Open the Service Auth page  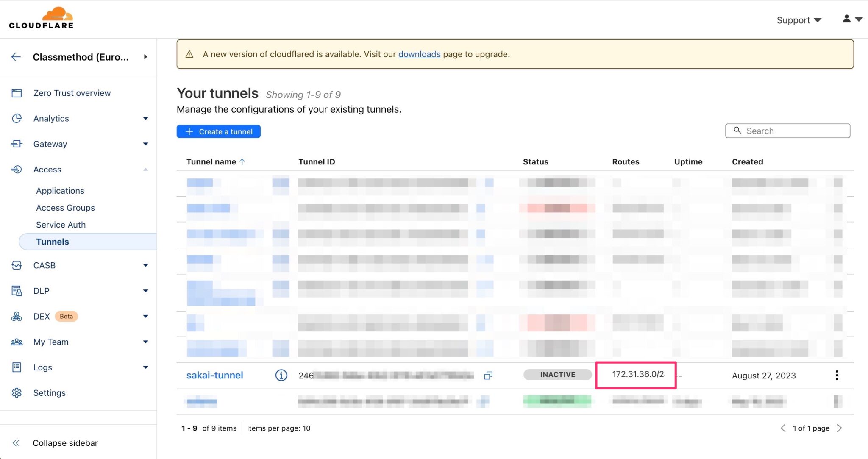61,225
